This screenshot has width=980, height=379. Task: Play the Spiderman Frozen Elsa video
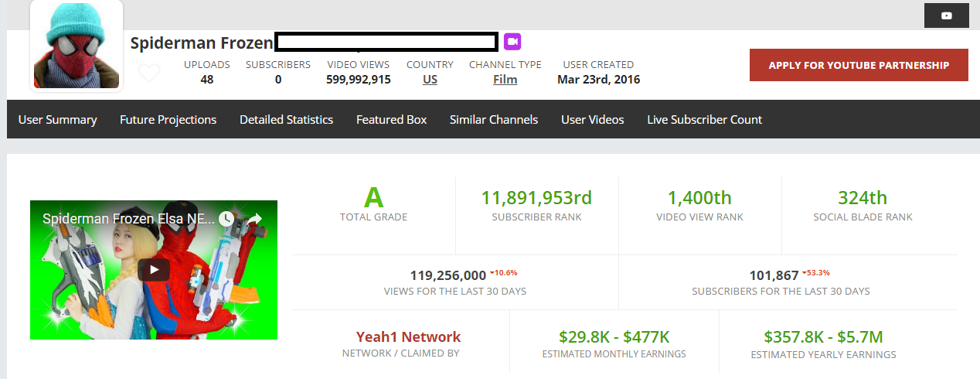point(154,269)
